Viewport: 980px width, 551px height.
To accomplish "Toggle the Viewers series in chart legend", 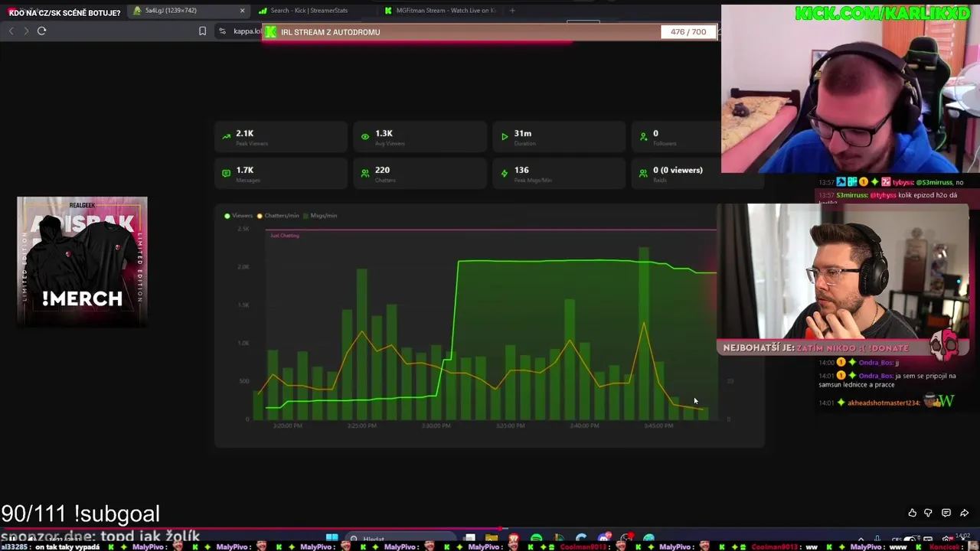I will pos(238,216).
